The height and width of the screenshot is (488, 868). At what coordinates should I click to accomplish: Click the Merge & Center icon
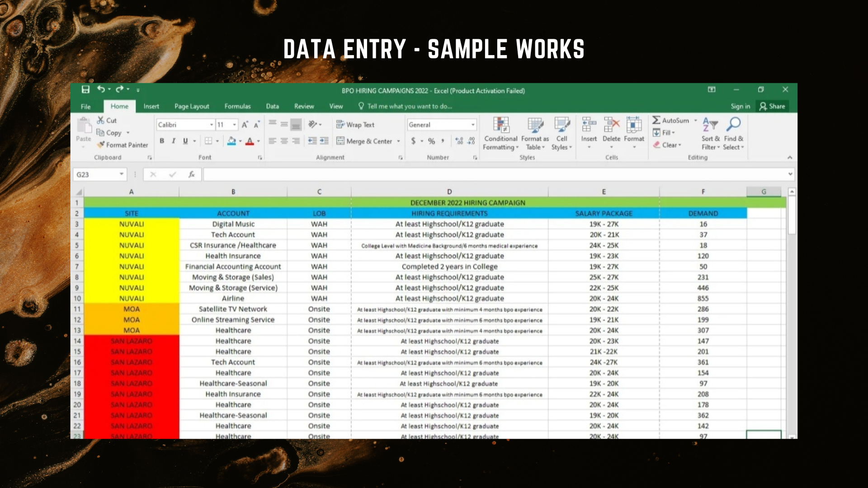(340, 141)
